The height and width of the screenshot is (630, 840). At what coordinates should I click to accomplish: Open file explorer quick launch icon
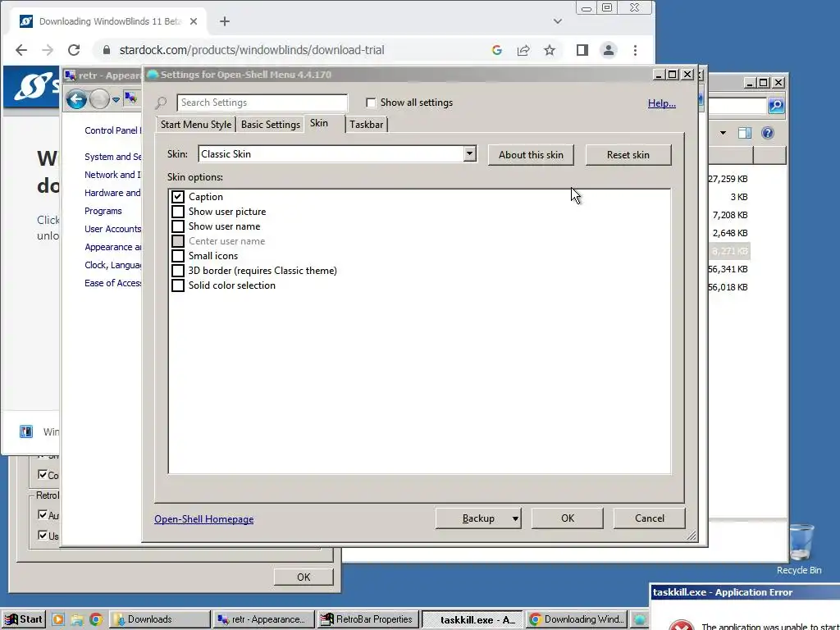(77, 619)
